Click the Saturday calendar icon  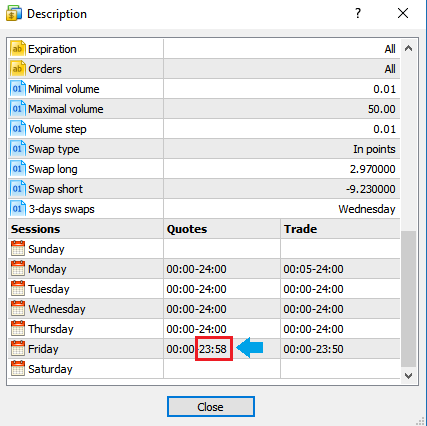click(x=18, y=368)
